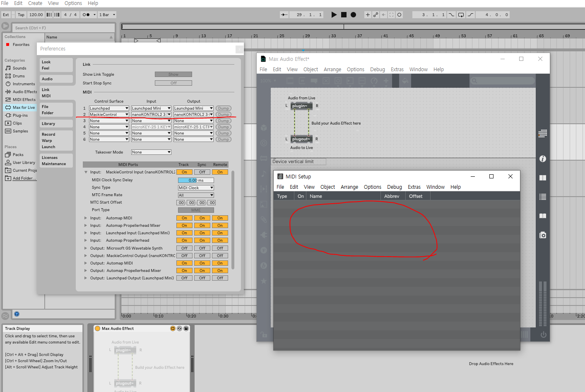Screen dimensions: 585x392
Task: Open control surface 1 Launchpad dropdown
Action: click(109, 108)
